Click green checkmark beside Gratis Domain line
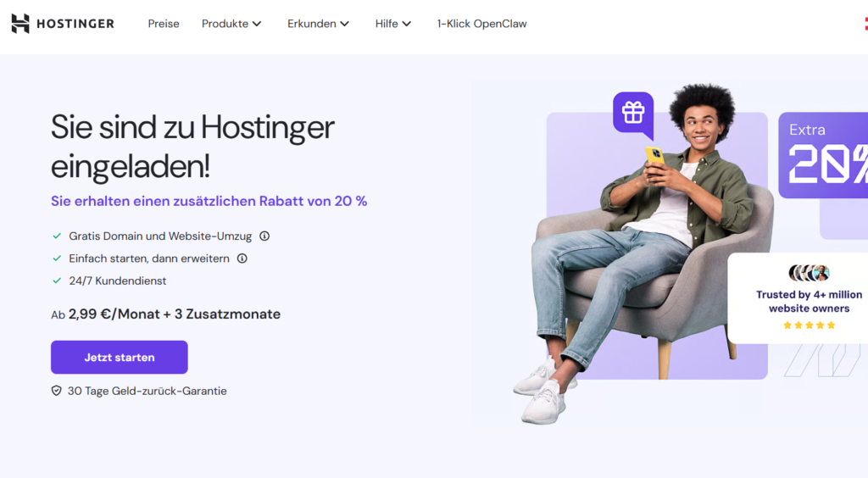 57,236
